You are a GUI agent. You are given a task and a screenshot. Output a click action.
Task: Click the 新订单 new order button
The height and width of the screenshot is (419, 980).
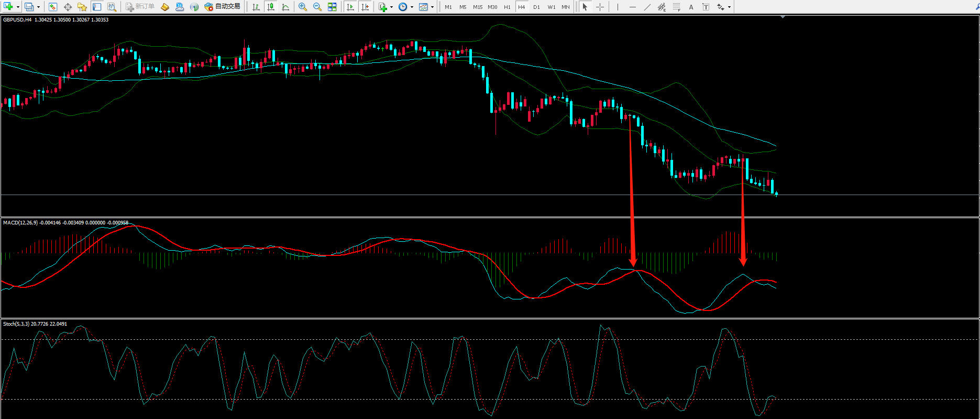pos(140,7)
